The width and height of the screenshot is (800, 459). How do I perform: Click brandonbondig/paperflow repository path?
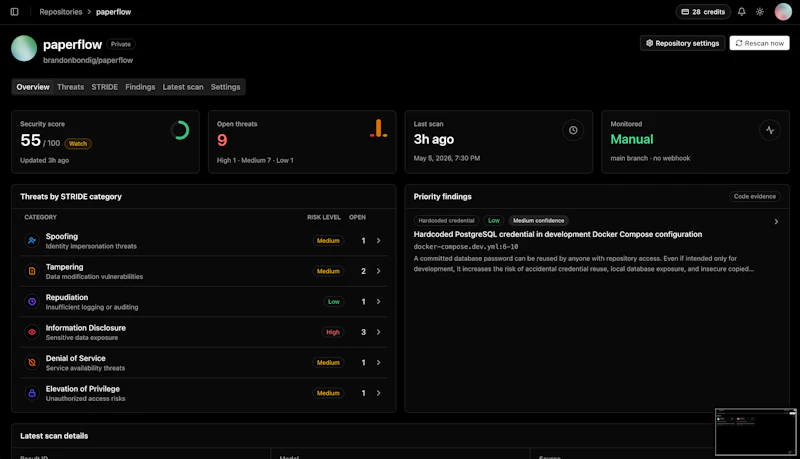88,60
